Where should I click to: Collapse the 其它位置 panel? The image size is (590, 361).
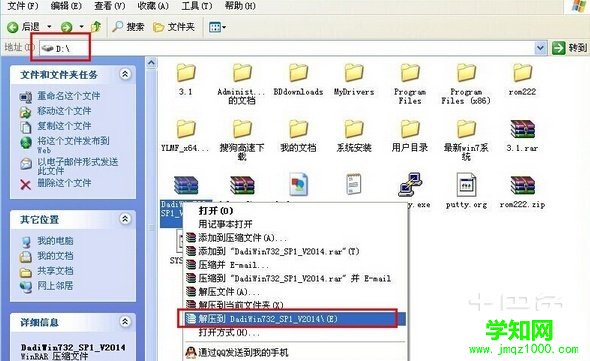click(125, 218)
